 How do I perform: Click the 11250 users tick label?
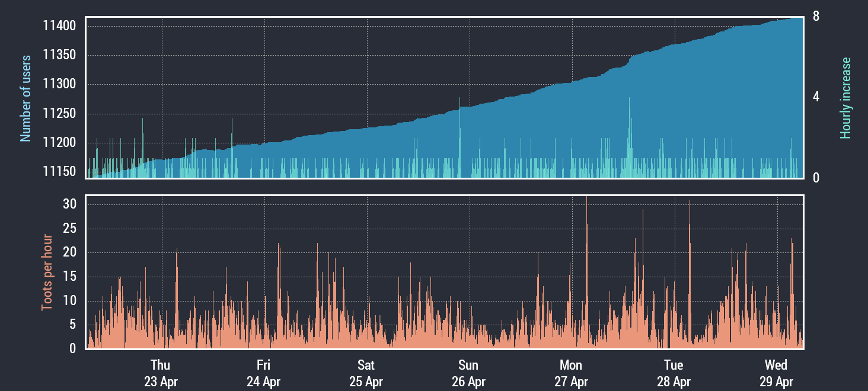(59, 114)
